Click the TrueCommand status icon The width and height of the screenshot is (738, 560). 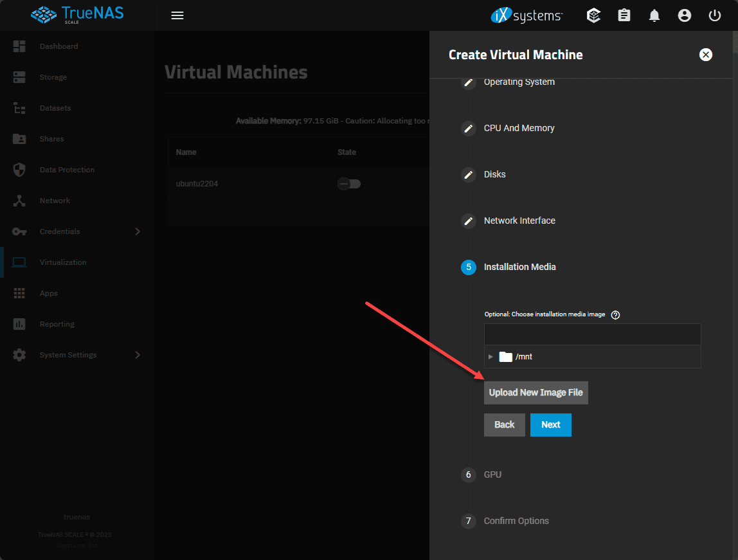[594, 15]
